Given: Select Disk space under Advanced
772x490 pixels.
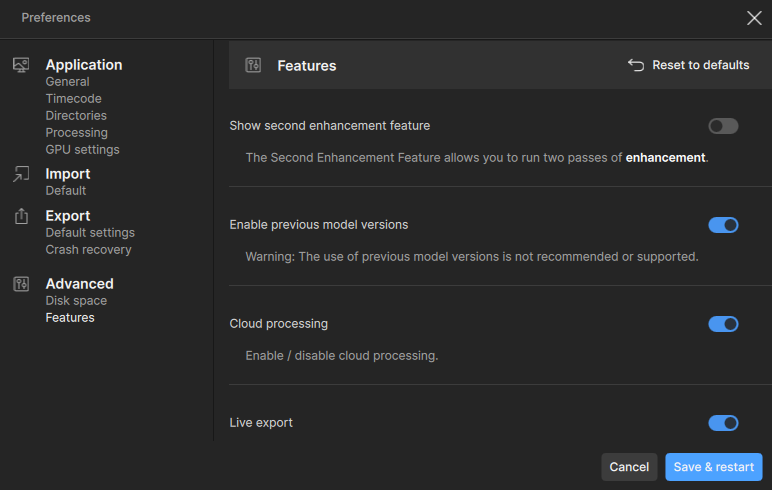Looking at the screenshot, I should (x=76, y=301).
